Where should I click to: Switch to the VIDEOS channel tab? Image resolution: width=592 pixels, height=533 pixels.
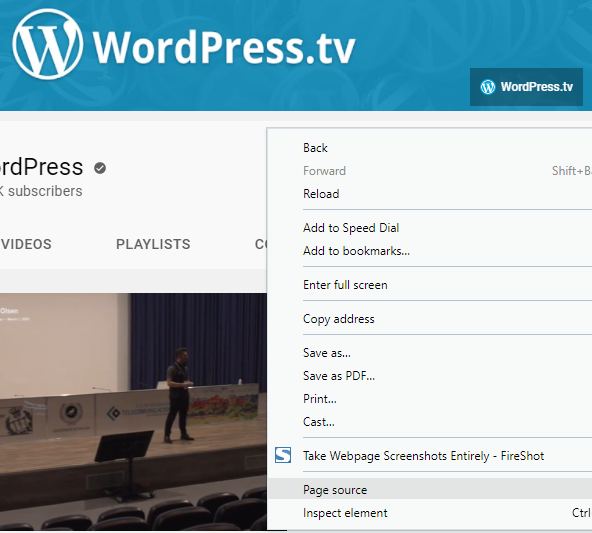26,244
